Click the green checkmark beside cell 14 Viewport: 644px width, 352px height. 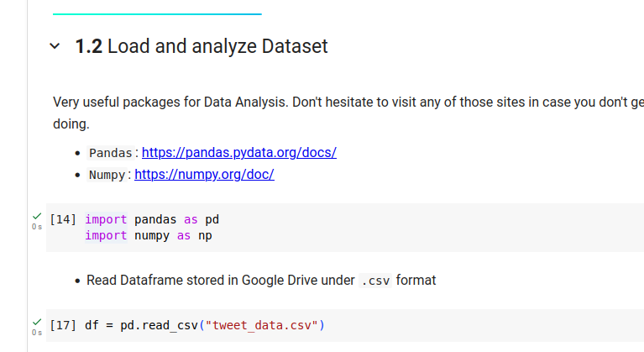tap(36, 217)
